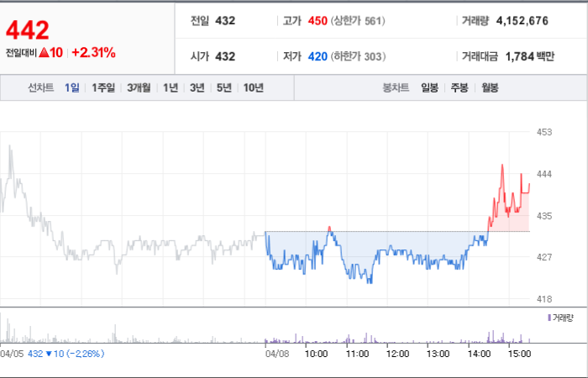The width and height of the screenshot is (588, 378).
Task: Click the 453 price axis label
Action: 544,132
